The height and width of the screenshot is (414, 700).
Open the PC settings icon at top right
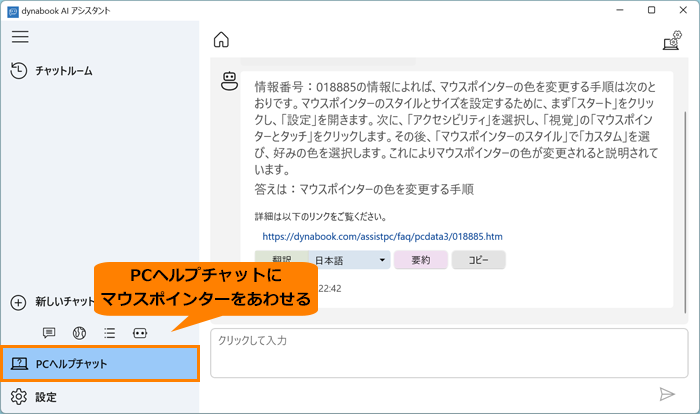[x=672, y=40]
